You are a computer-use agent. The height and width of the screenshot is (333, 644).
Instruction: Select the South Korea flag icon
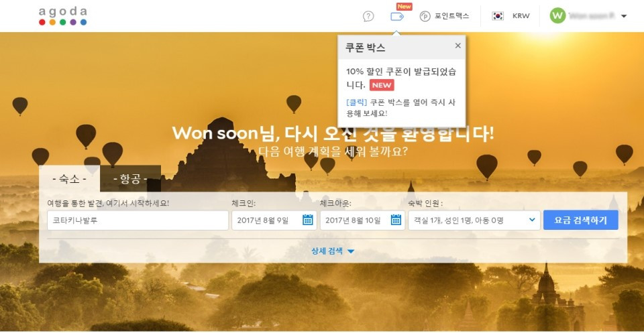coord(498,16)
